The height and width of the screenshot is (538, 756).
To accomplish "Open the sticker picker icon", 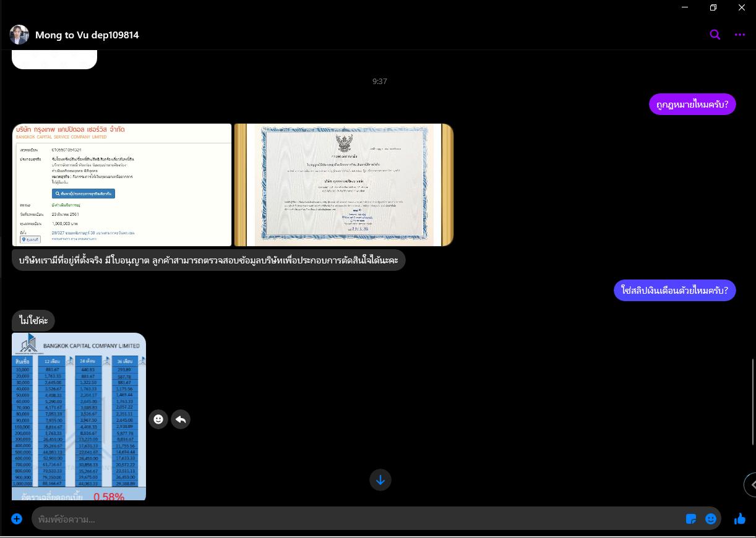I will click(x=691, y=519).
